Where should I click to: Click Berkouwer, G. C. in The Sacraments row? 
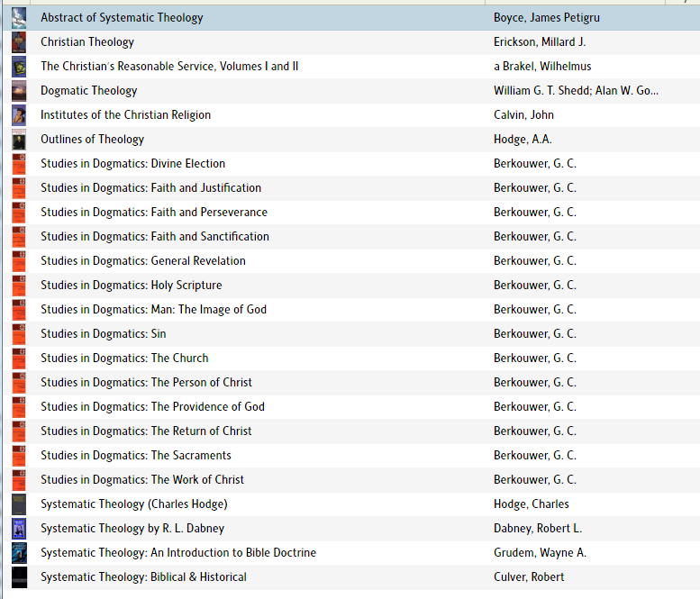(535, 456)
